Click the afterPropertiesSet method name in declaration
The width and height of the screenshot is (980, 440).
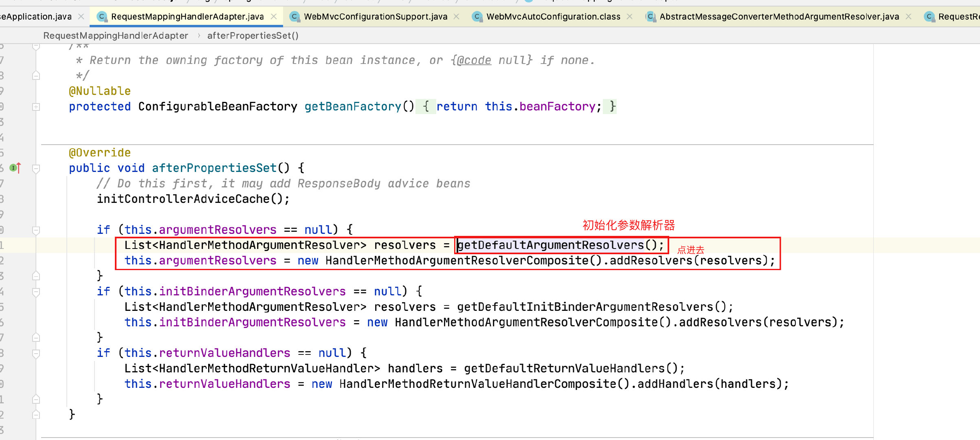pos(214,167)
